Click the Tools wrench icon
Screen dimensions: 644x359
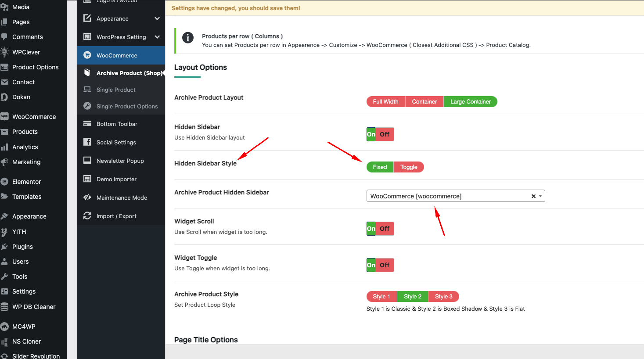4,276
